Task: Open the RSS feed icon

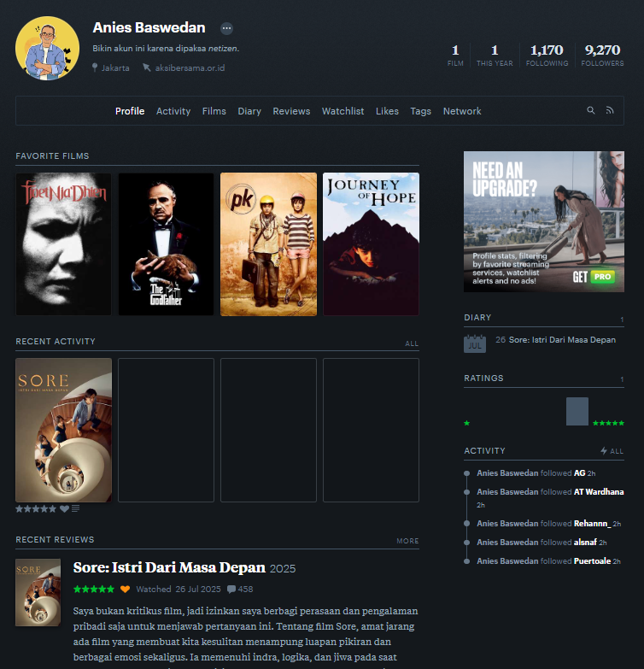Action: point(610,110)
